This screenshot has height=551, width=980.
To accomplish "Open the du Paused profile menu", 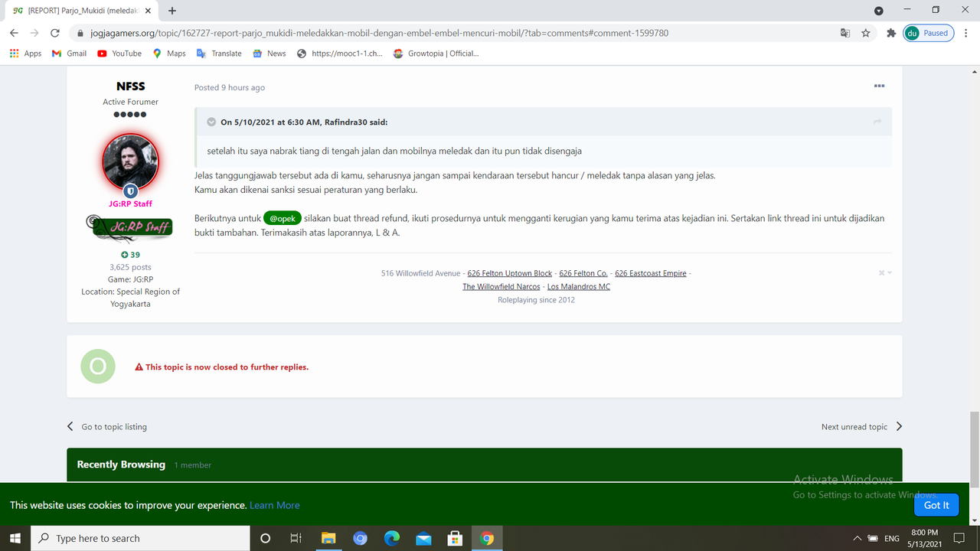I will pyautogui.click(x=929, y=33).
